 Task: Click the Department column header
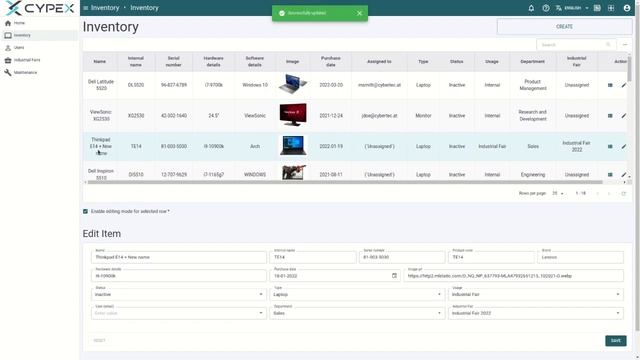(x=533, y=61)
